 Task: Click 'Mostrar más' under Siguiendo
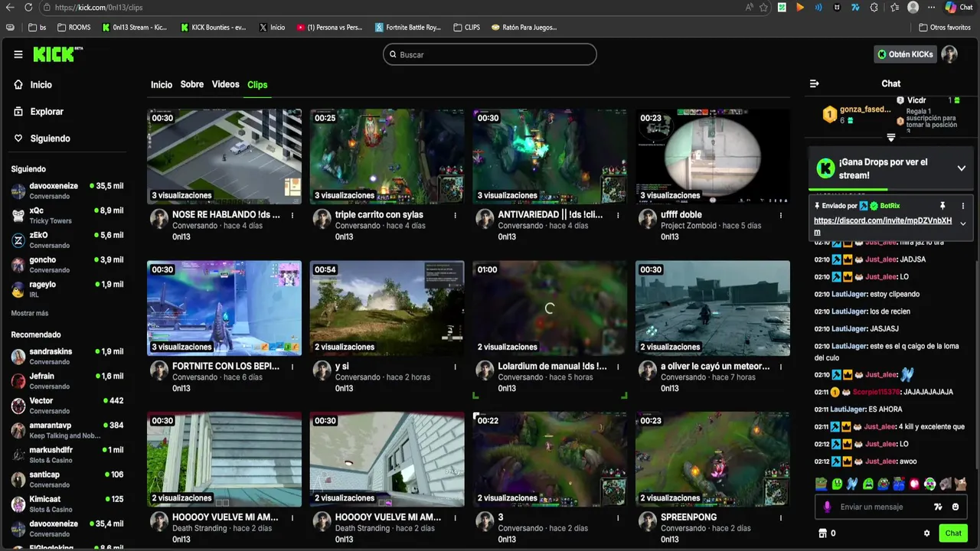click(30, 313)
